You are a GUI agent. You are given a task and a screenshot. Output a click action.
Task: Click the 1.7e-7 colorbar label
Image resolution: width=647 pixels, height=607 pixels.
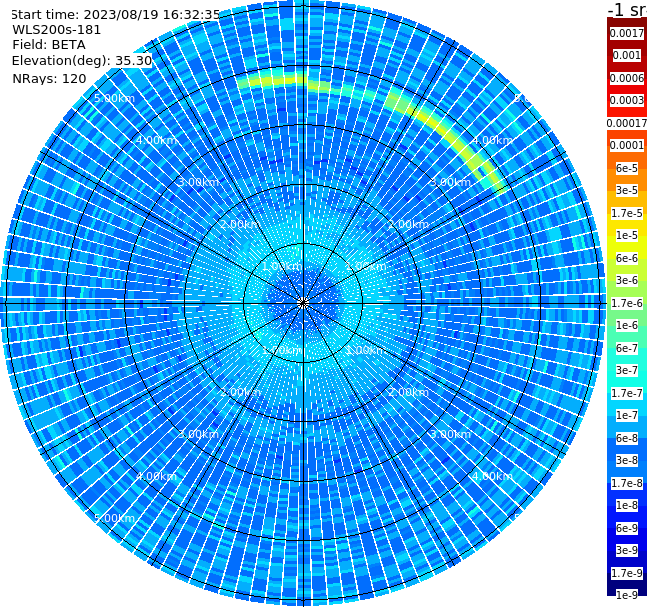tap(627, 393)
